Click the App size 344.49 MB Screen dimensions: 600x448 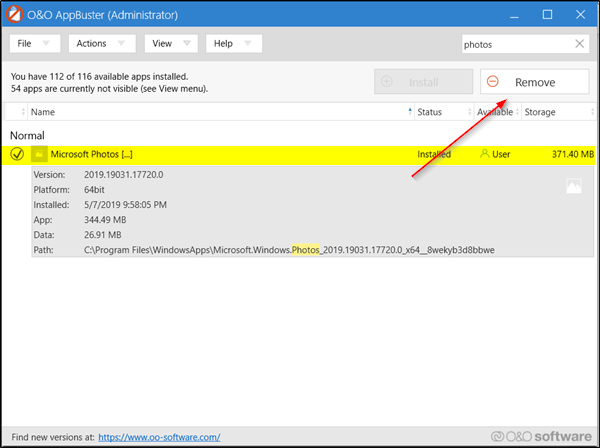105,220
